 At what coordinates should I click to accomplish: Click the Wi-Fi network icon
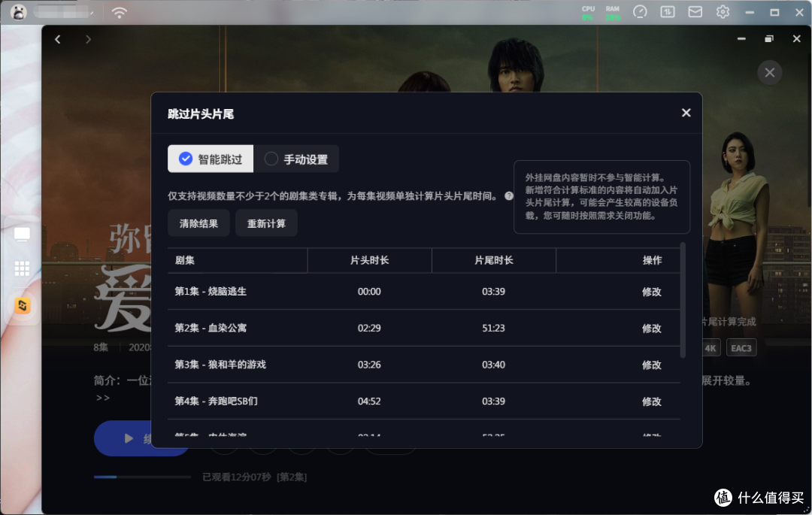click(x=119, y=12)
